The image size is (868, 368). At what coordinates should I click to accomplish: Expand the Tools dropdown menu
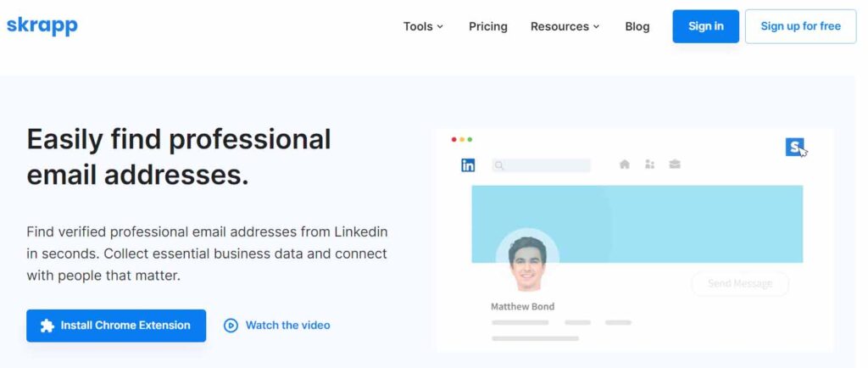pos(423,26)
